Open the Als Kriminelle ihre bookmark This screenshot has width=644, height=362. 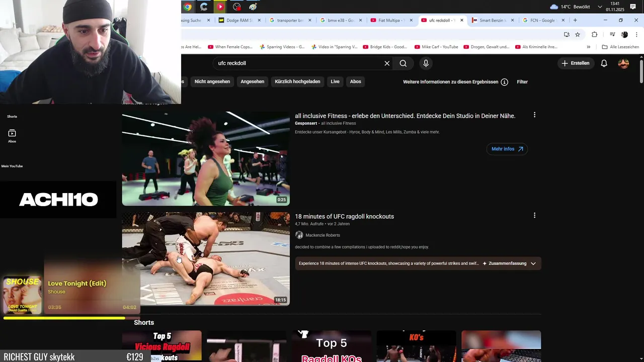coord(536,47)
